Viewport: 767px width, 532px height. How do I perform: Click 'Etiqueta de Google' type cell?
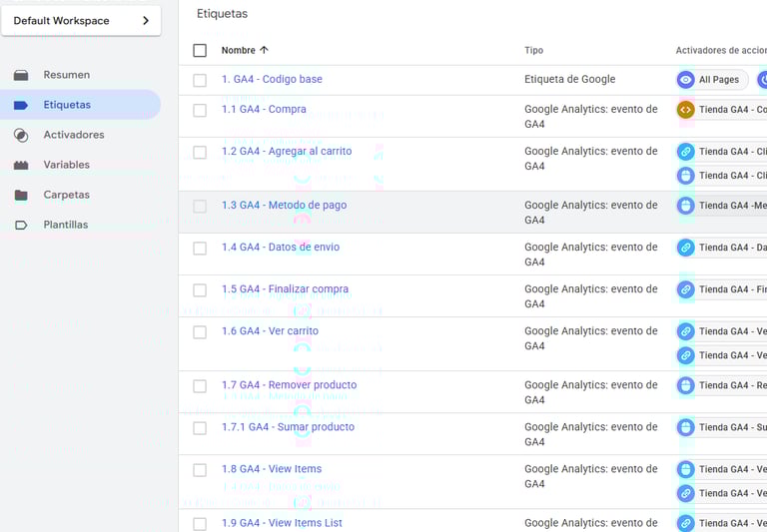[x=570, y=79]
